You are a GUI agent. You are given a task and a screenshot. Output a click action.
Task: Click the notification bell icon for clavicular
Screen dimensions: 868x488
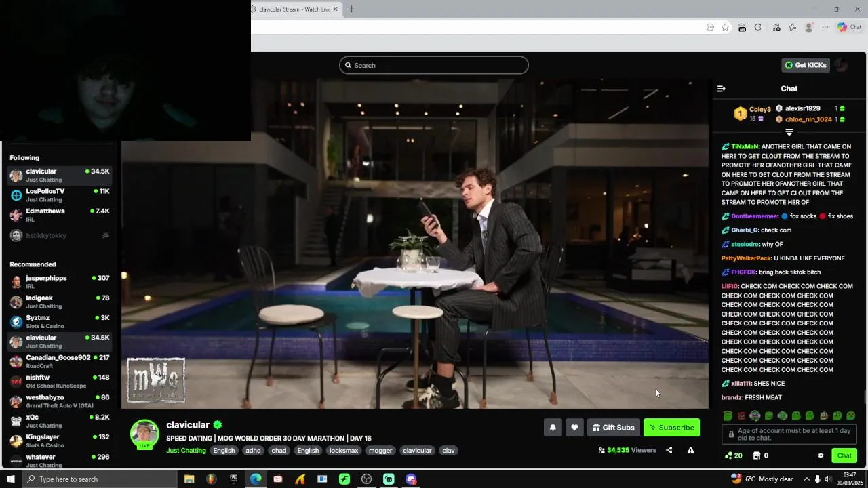553,428
